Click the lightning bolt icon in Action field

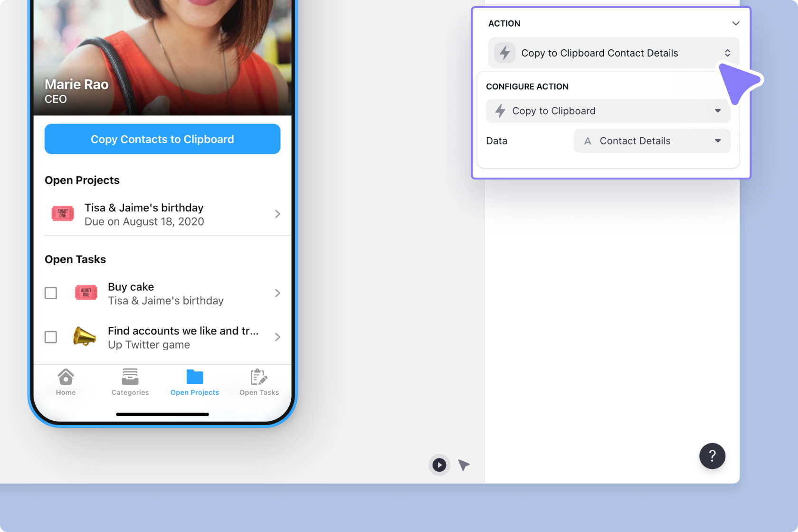(504, 53)
